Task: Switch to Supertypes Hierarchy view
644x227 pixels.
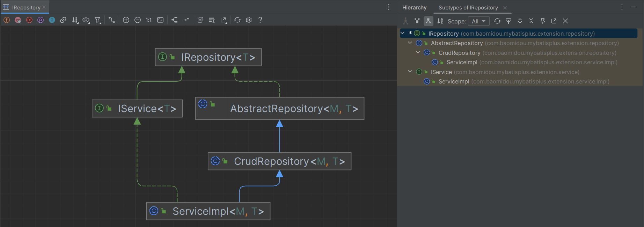Action: point(417,21)
